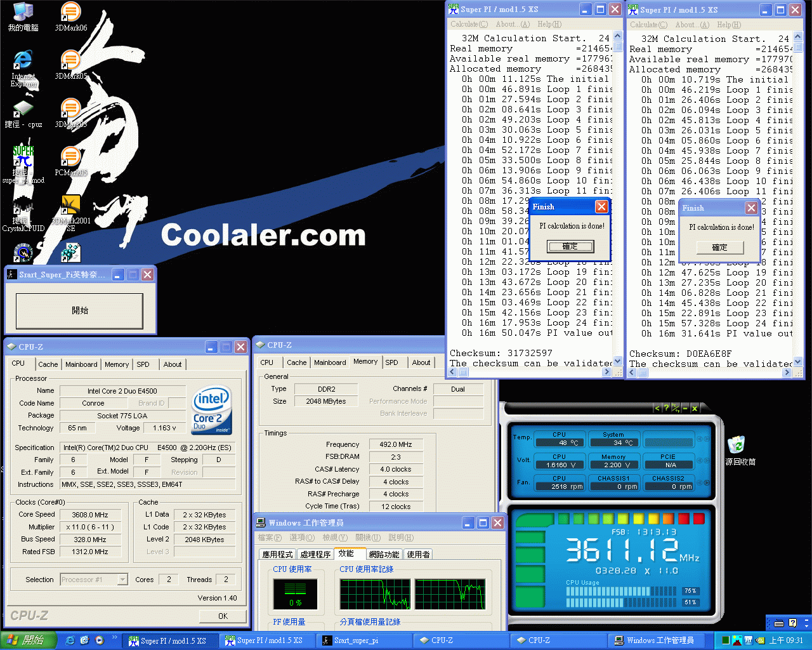Open the CrystalCPUID desktop shortcut
Image resolution: width=812 pixels, height=650 pixels.
point(23,214)
